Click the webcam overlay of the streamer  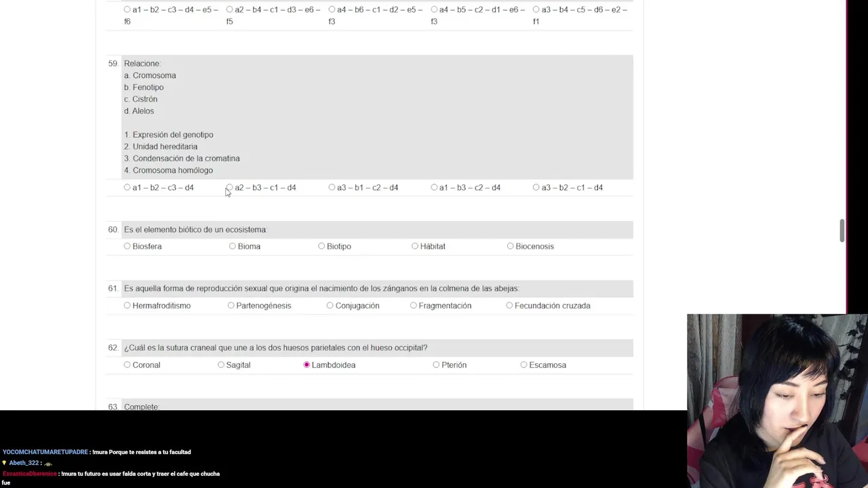click(x=777, y=401)
